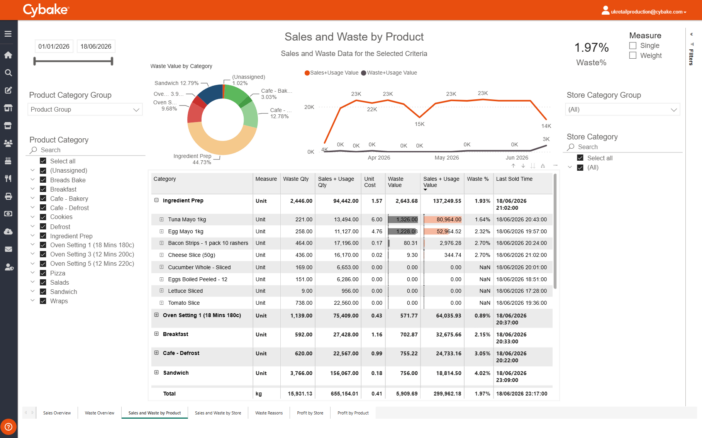Switch to the Sales Overview tab
This screenshot has width=702, height=438.
point(57,413)
